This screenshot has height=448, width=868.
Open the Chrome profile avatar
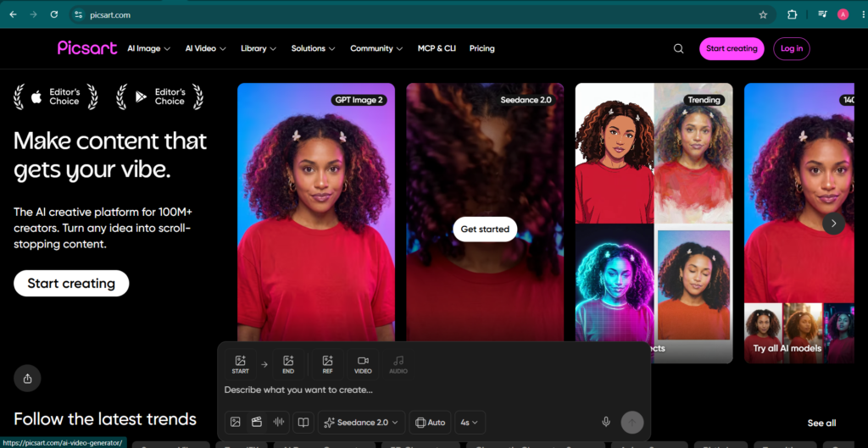click(x=843, y=15)
